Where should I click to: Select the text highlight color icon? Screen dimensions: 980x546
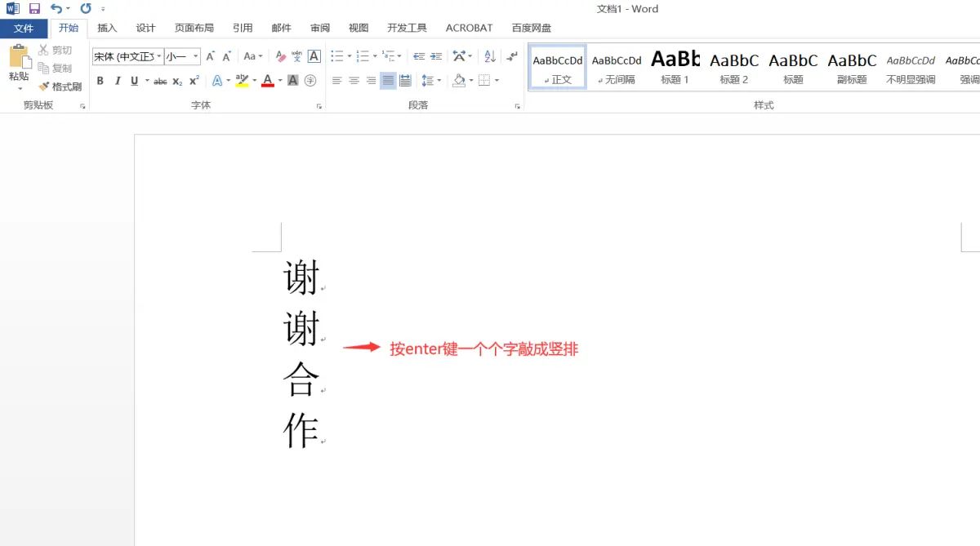pyautogui.click(x=242, y=80)
